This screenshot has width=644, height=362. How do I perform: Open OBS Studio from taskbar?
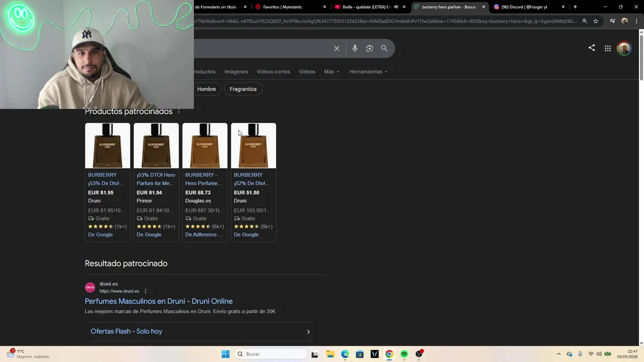[419, 354]
